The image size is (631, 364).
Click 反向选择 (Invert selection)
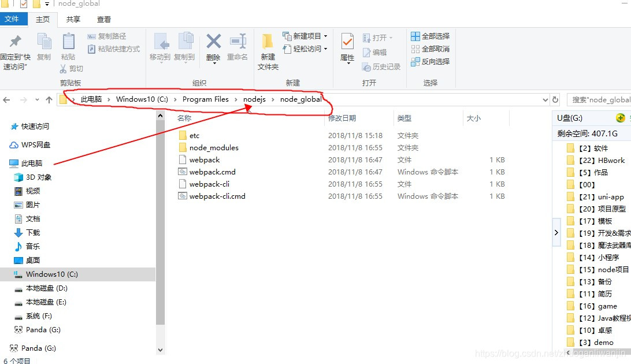tap(430, 62)
